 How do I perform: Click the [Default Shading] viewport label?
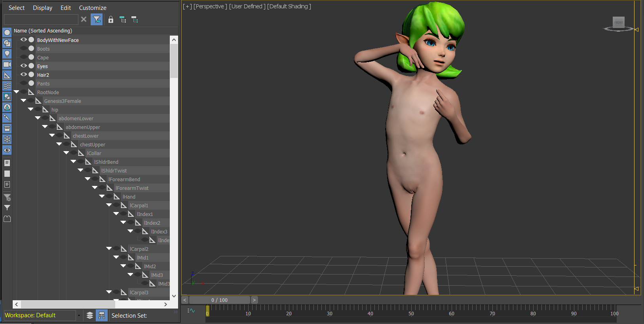[x=289, y=6]
